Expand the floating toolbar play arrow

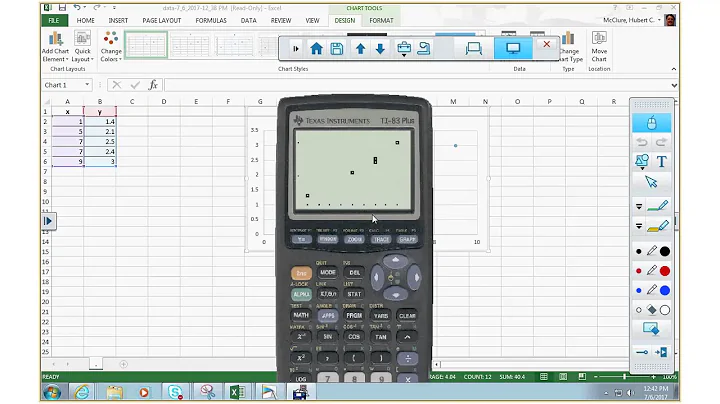point(296,49)
